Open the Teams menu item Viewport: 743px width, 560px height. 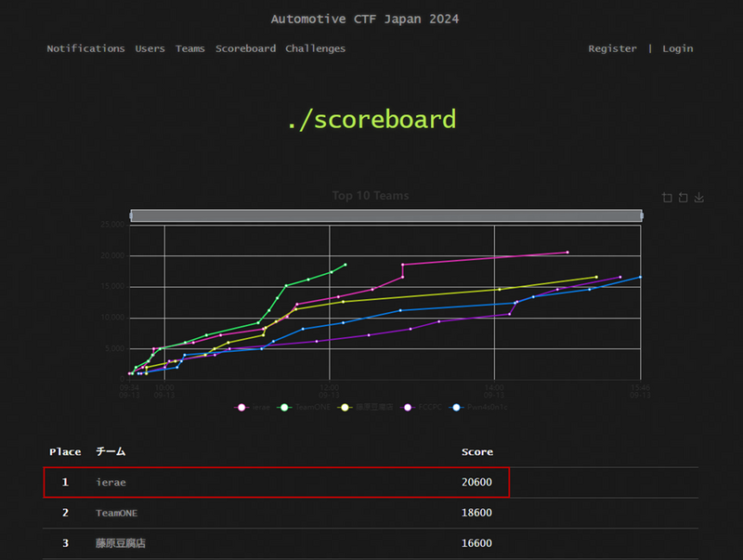click(x=190, y=48)
